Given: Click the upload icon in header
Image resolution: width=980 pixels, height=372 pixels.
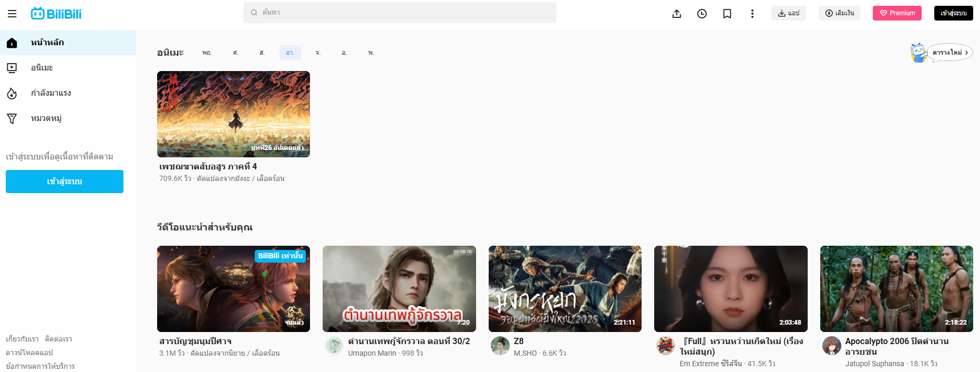Looking at the screenshot, I should click(x=677, y=14).
